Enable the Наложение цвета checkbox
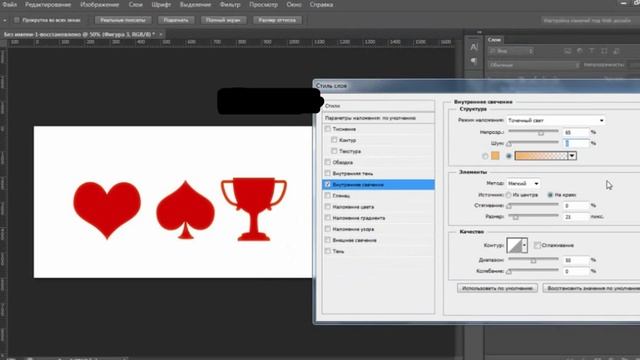640x360 pixels. [328, 207]
